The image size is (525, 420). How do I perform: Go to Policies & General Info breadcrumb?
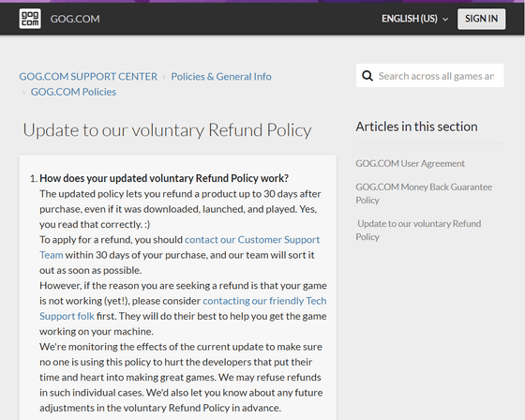221,76
